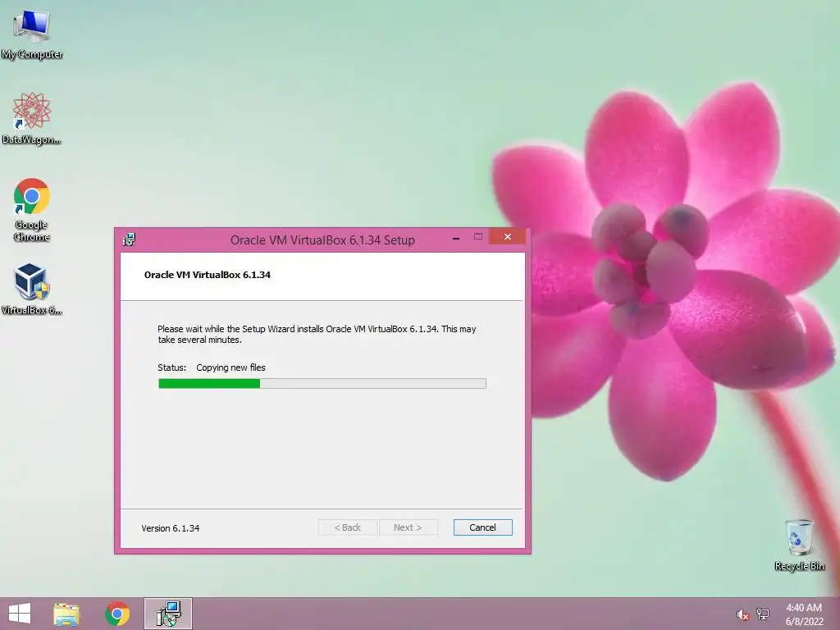Click the disabled Next button
The image size is (840, 630).
tap(409, 527)
